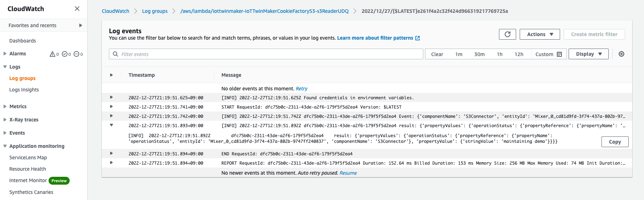Click the filter events search icon

[115, 54]
